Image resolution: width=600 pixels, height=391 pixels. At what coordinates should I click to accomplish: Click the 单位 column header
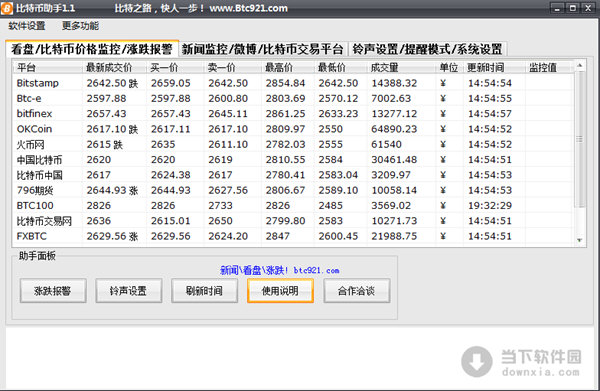click(x=449, y=68)
